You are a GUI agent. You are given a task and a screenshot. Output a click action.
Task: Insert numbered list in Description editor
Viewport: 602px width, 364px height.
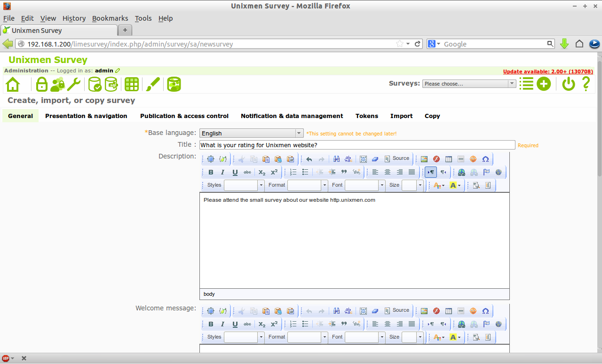coord(293,172)
